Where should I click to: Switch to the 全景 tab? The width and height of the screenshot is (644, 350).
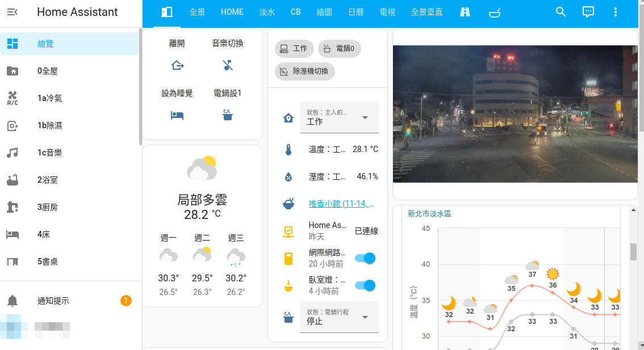click(197, 12)
